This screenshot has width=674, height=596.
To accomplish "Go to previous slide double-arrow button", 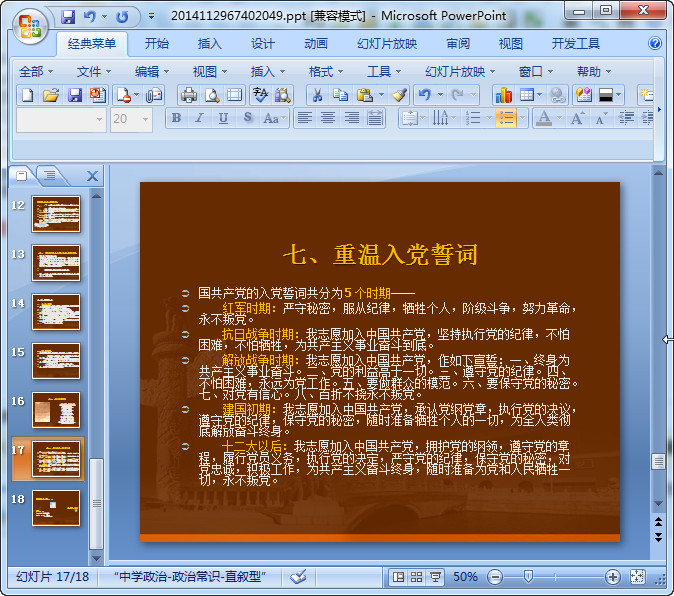I will tap(658, 522).
